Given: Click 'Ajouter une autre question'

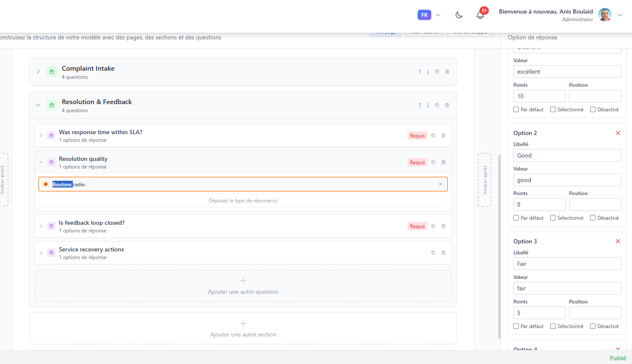Looking at the screenshot, I should click(243, 286).
